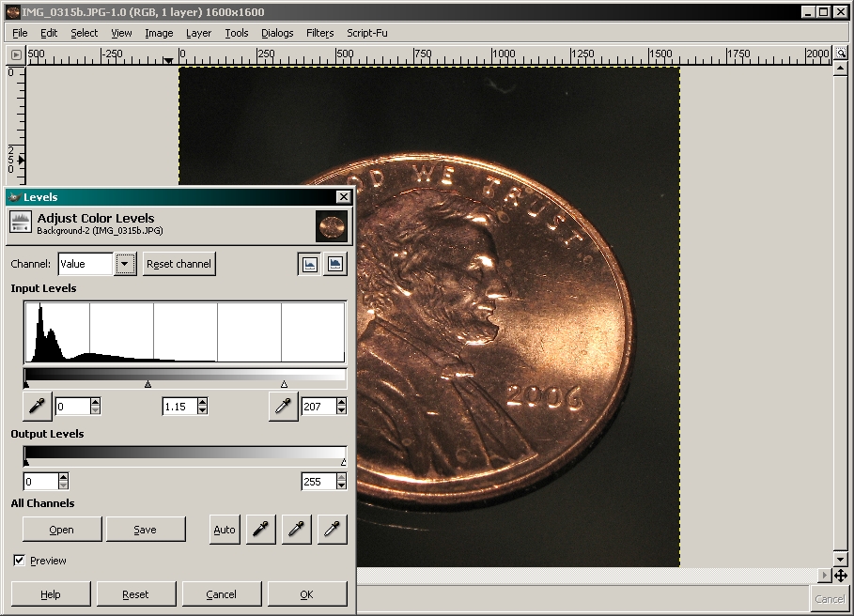Click the Reset channel button
Image resolution: width=854 pixels, height=616 pixels.
(179, 264)
